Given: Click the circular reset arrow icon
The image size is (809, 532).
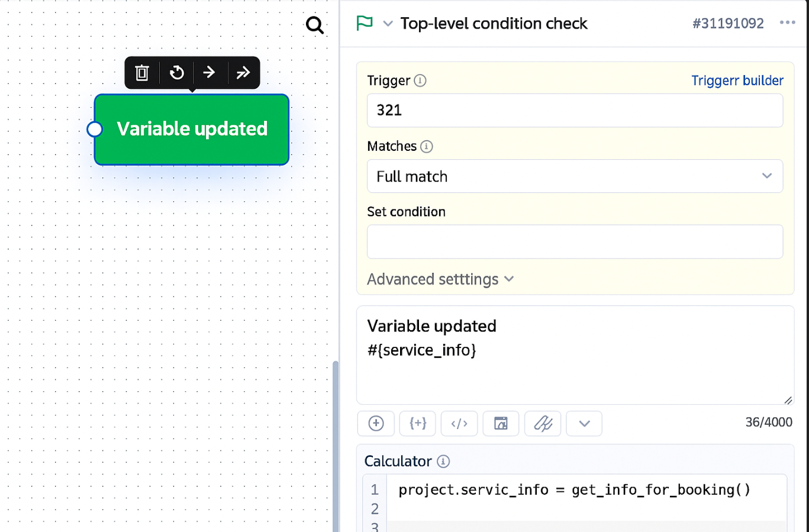Looking at the screenshot, I should pyautogui.click(x=176, y=73).
